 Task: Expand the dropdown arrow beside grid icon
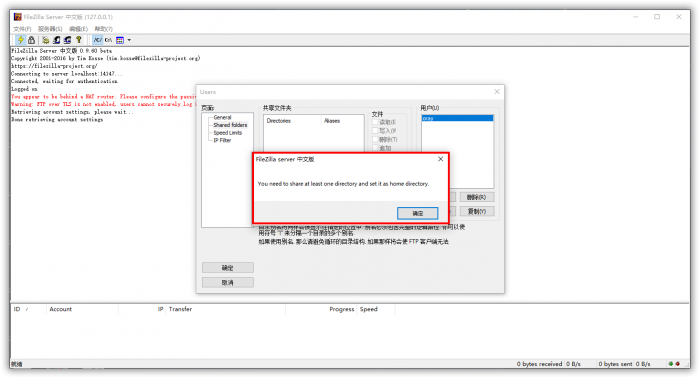click(x=129, y=40)
